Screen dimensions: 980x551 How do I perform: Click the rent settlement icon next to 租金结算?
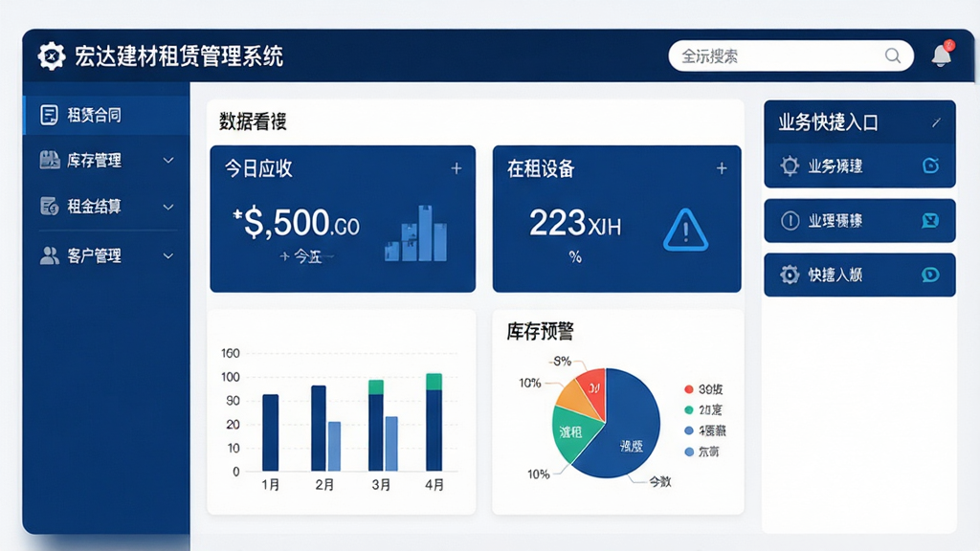50,206
